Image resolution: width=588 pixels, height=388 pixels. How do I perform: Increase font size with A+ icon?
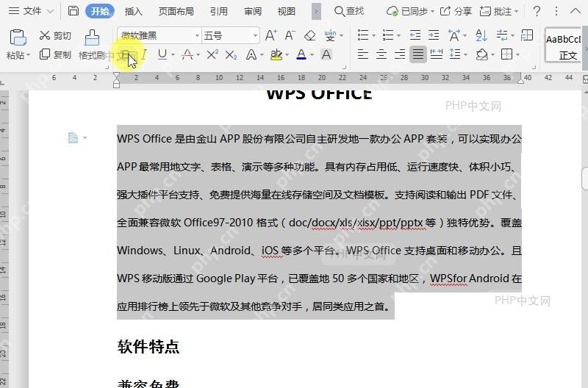tap(270, 35)
